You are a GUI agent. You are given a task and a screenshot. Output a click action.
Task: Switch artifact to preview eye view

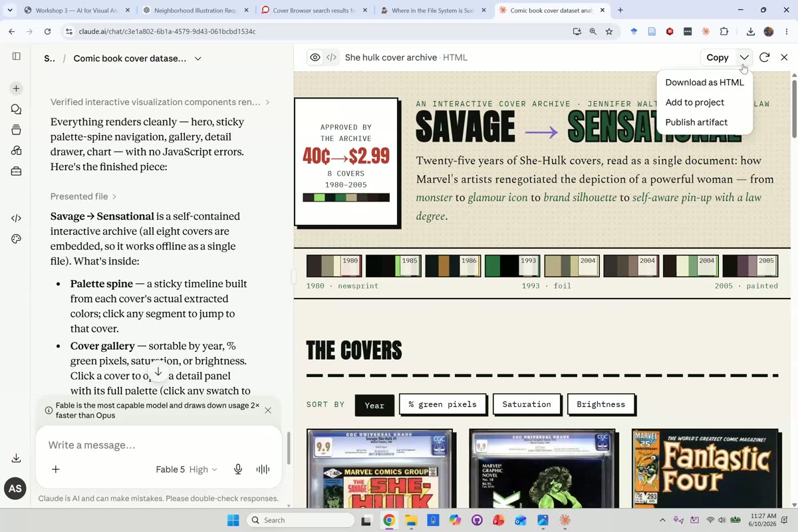click(x=315, y=57)
